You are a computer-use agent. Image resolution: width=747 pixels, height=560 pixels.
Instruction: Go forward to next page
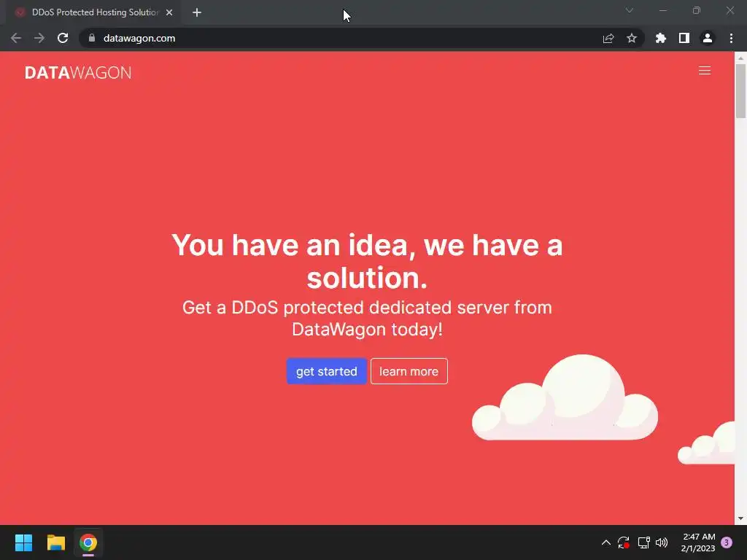39,38
